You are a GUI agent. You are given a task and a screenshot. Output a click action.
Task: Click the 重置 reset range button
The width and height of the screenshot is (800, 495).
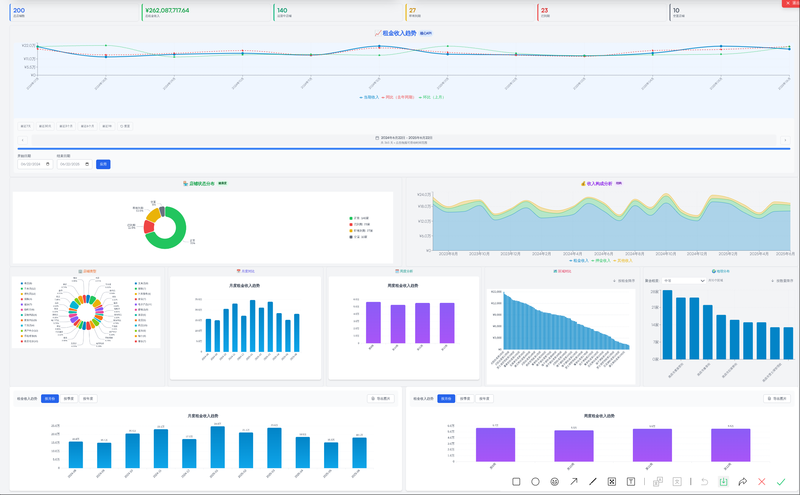tap(125, 126)
